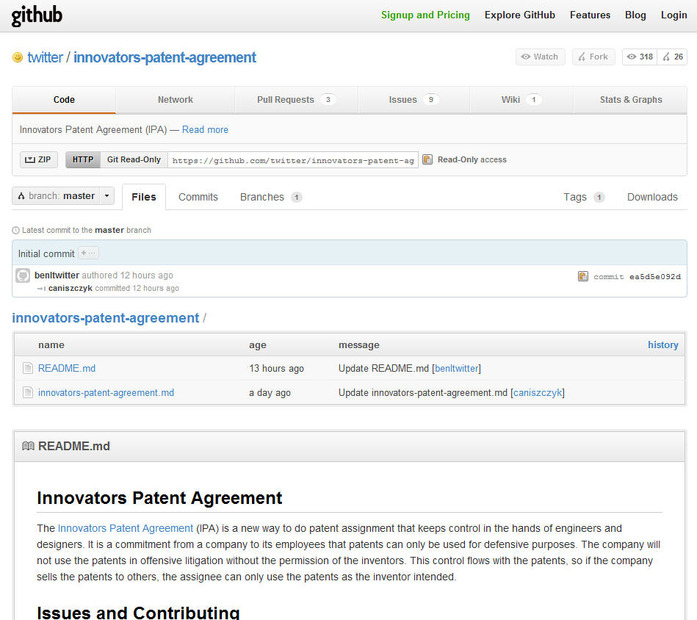Viewport: 697px width, 620px height.
Task: Select the Git Read-Only clone option
Action: (134, 160)
